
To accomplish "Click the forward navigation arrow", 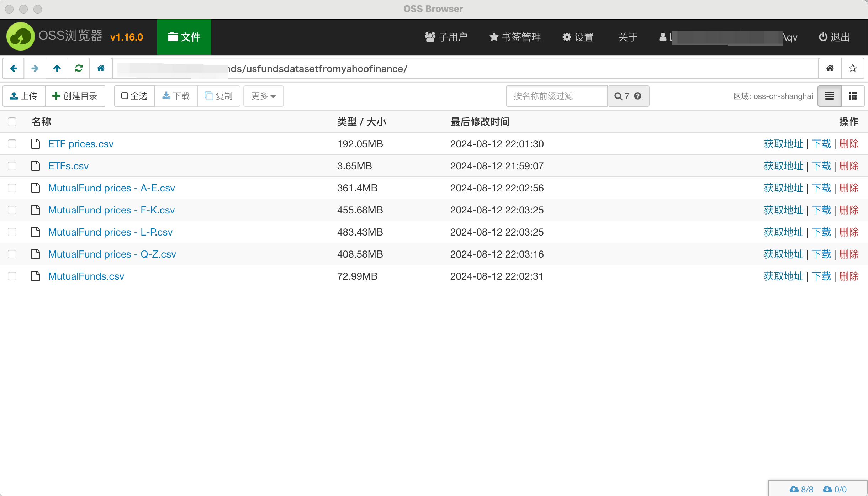I will pos(35,68).
